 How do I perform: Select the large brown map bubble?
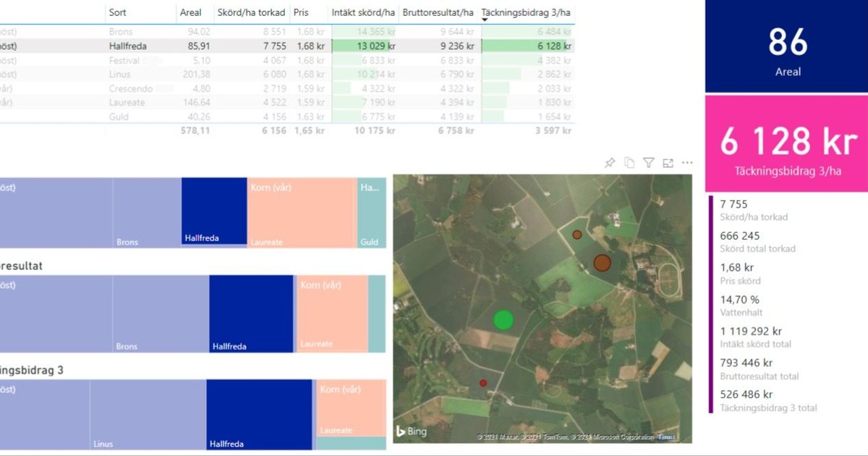click(602, 263)
